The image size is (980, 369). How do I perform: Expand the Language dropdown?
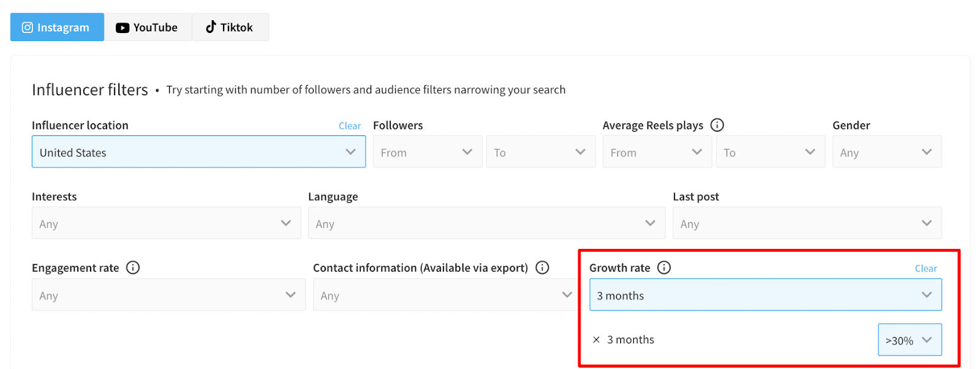(x=486, y=223)
